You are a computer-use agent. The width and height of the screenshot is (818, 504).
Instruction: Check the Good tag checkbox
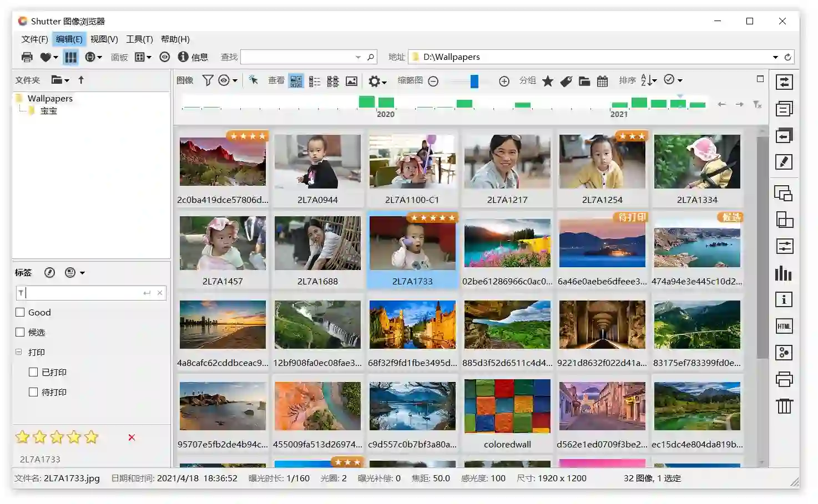click(x=20, y=312)
